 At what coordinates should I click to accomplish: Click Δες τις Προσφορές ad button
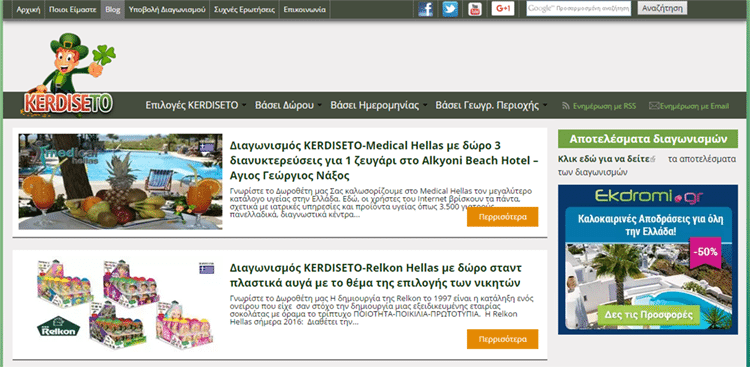[x=649, y=315]
